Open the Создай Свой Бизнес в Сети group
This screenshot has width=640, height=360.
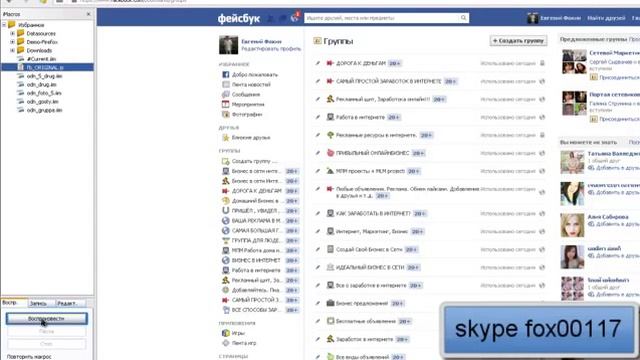click(369, 249)
